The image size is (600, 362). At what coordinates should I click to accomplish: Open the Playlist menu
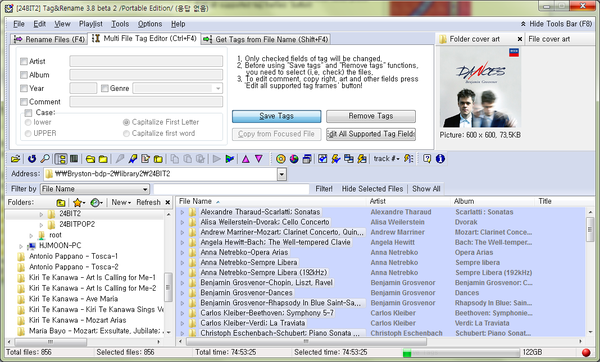(91, 24)
